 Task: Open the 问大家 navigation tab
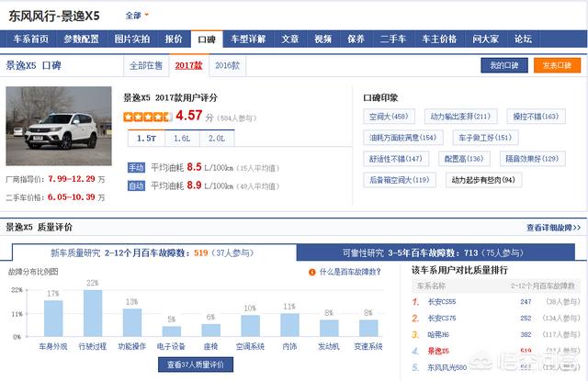(486, 39)
